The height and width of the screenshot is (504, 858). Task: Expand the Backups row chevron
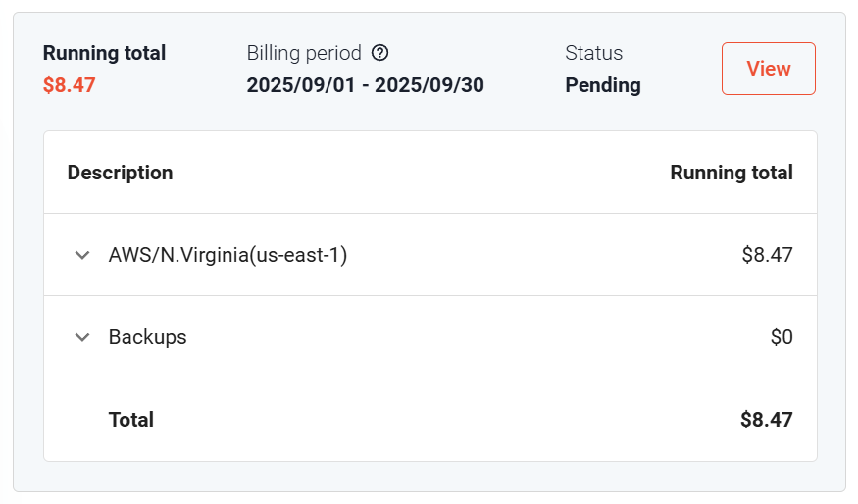(82, 337)
